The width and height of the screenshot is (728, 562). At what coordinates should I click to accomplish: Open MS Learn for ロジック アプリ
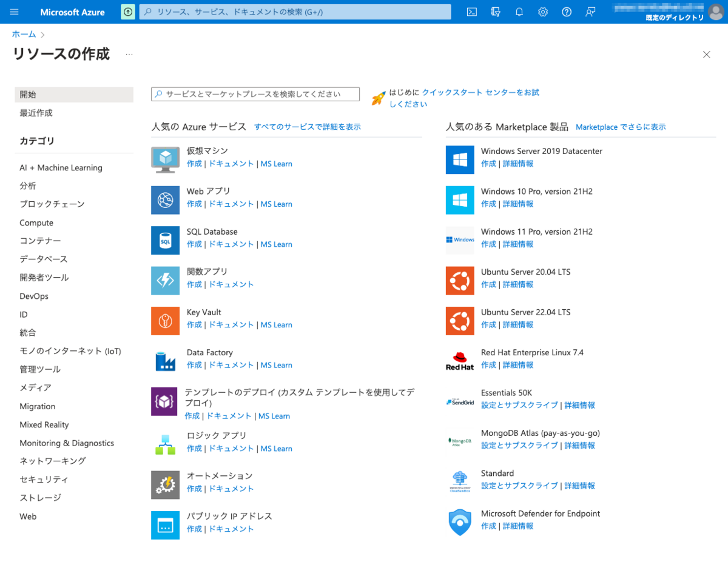276,449
